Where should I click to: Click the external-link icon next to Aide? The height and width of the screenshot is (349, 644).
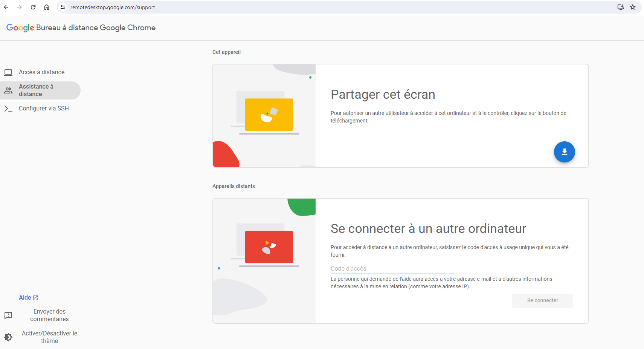click(36, 298)
